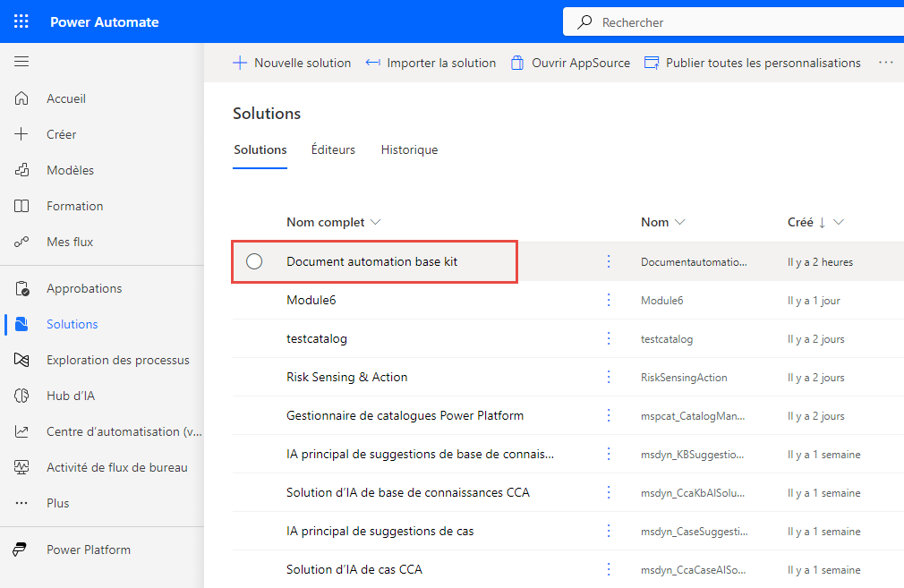Viewport: 904px width, 588px height.
Task: Click the Mes flux icon
Action: [21, 242]
